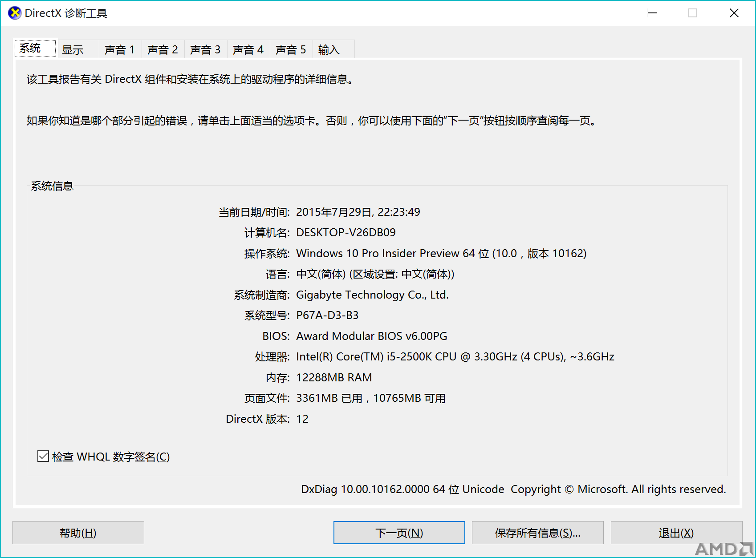Toggle the 检查 WHQL 数字签名 checkbox
This screenshot has height=558, width=756.
click(43, 456)
